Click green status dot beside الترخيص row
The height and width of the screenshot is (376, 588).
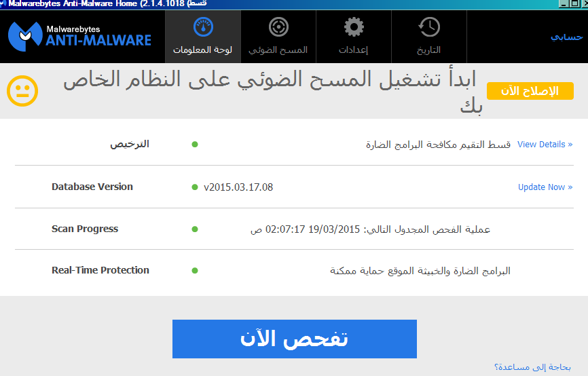click(x=195, y=145)
